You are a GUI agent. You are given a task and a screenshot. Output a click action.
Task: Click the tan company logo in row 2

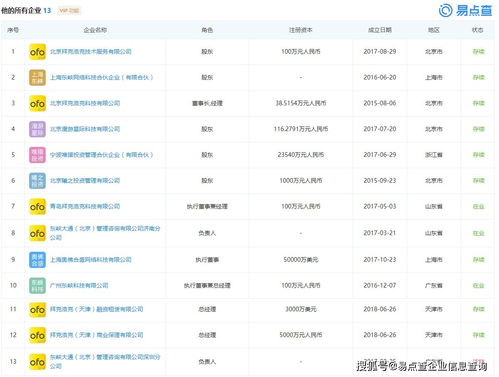(x=37, y=77)
